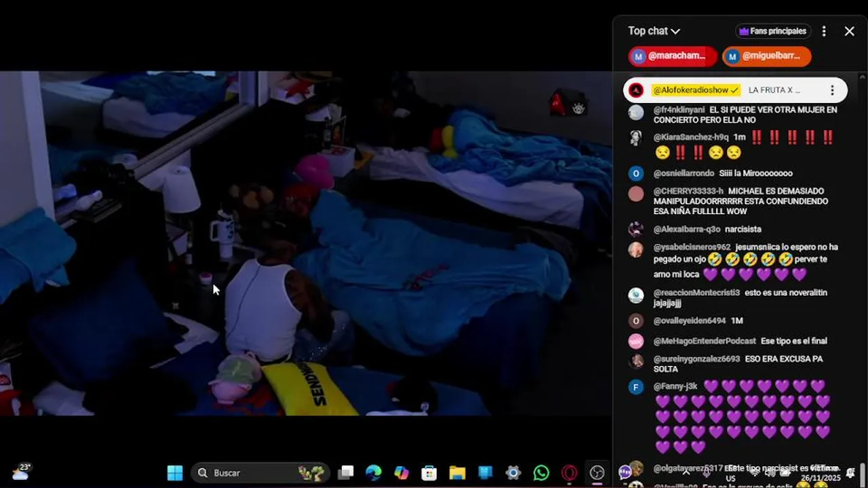The image size is (868, 488).
Task: Open WhatsApp from the taskbar
Action: [541, 472]
